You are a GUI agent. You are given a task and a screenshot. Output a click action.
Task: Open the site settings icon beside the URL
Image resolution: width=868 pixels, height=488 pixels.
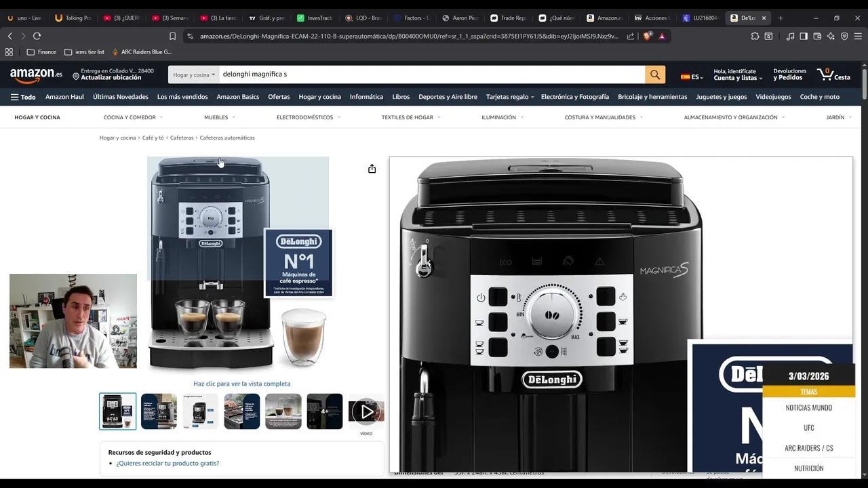[190, 36]
